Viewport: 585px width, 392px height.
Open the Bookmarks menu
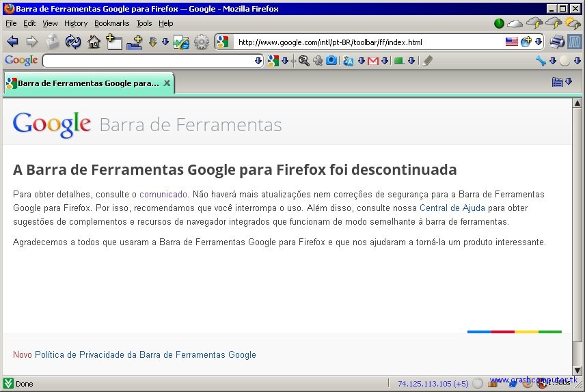(112, 23)
